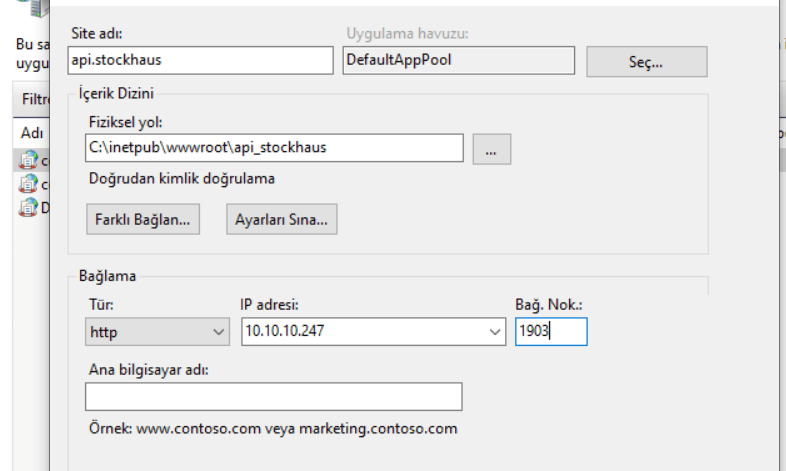Click the Doğrudan kimlik doğrulama text
Image resolution: width=786 pixels, height=471 pixels.
coord(181,180)
